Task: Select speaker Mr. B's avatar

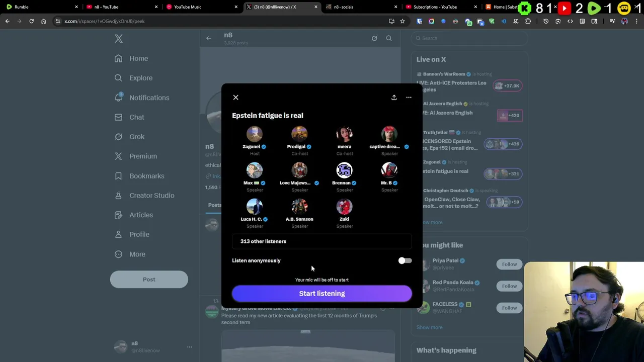Action: point(389,170)
